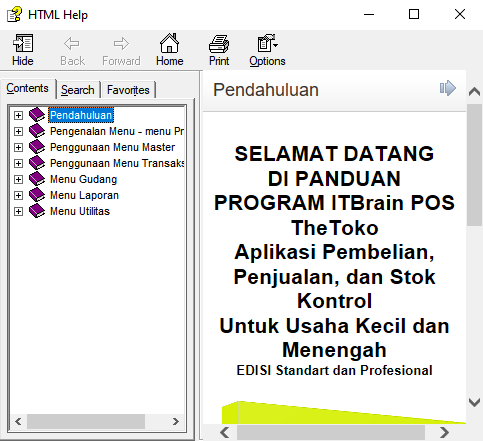Viewport: 483px width, 441px height.
Task: Click the HTML Help title bar icon
Action: pyautogui.click(x=14, y=15)
